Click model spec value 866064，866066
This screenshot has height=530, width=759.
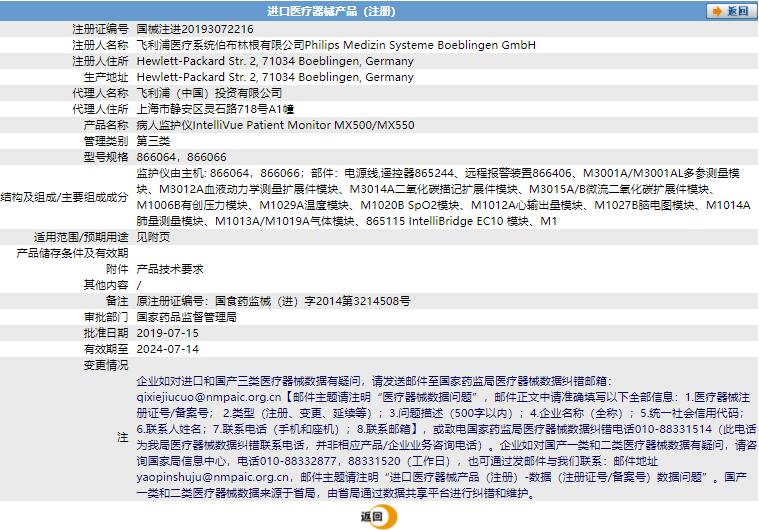[182, 157]
